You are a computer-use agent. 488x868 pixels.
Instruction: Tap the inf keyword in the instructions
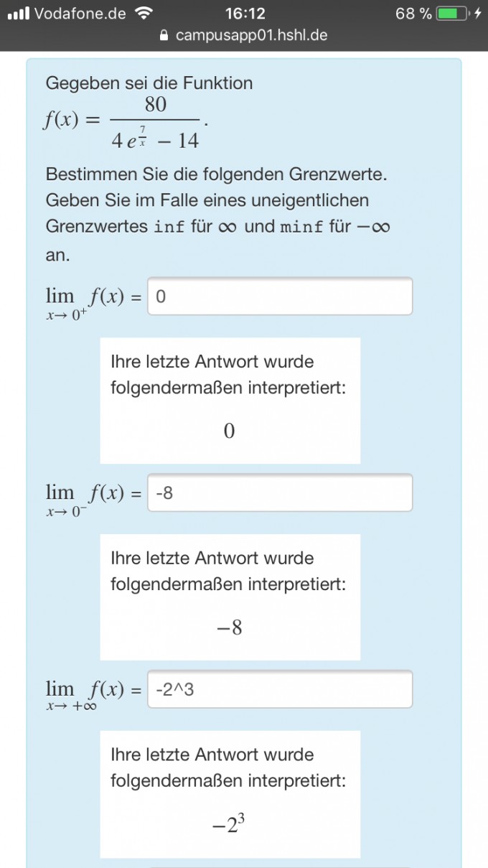point(169,227)
